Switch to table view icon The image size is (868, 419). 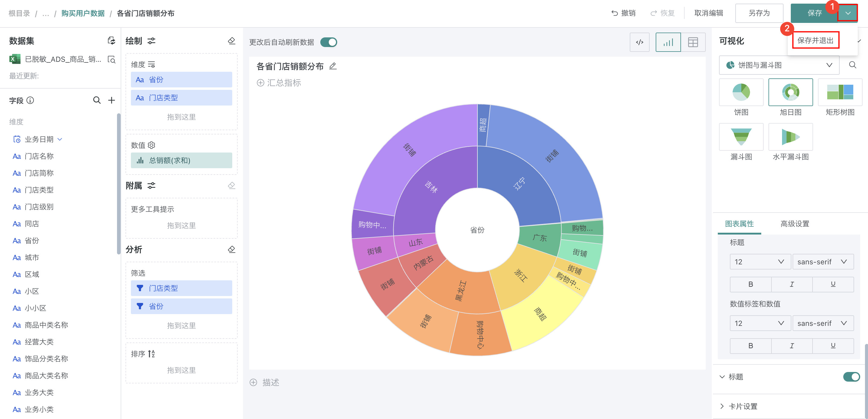pos(693,42)
